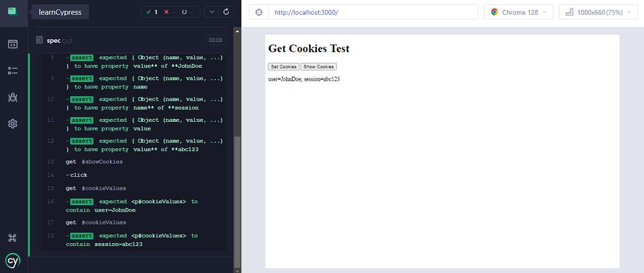Click the Set Cookies button
This screenshot has width=644, height=273.
[283, 67]
